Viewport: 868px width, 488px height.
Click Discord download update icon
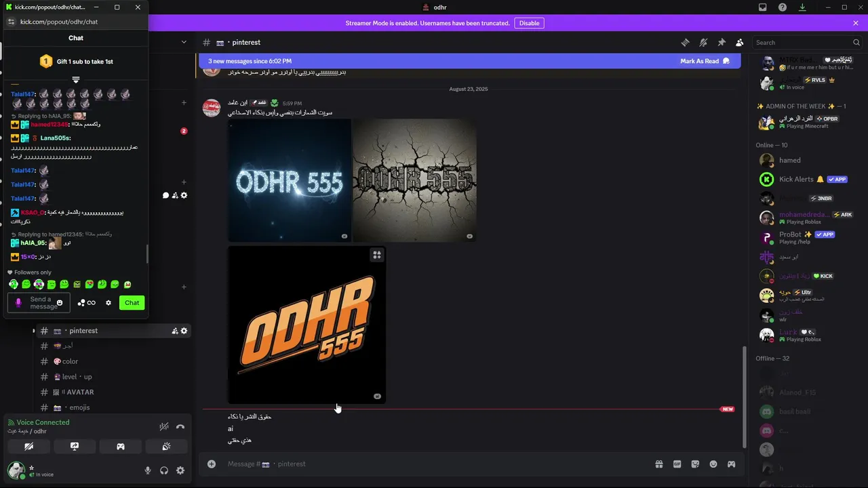pyautogui.click(x=802, y=7)
